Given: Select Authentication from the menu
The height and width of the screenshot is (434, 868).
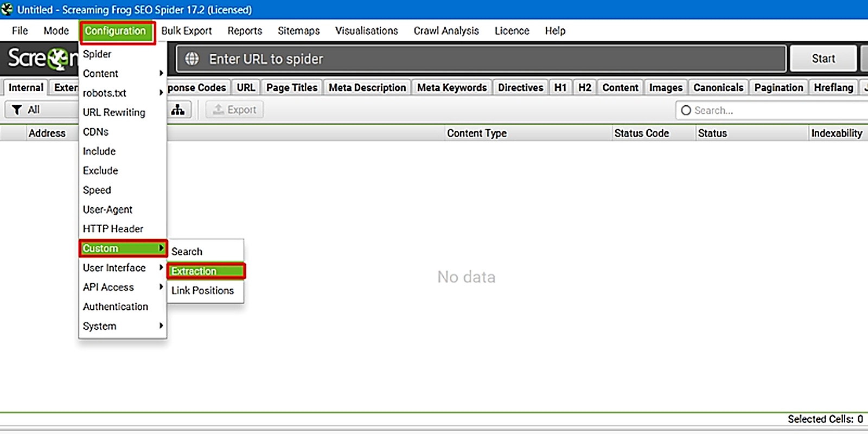Looking at the screenshot, I should [123, 307].
